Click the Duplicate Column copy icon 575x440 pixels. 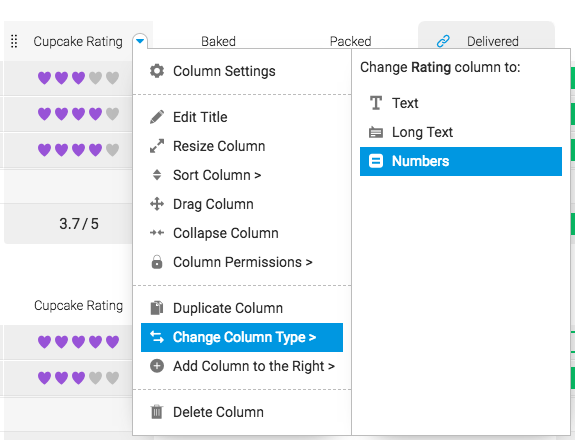[157, 308]
